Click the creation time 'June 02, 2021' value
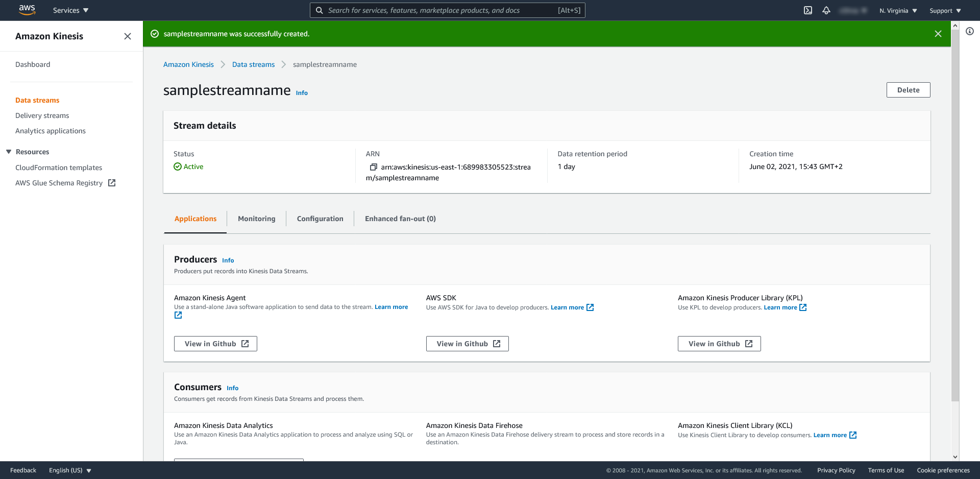Viewport: 980px width, 479px height. 796,166
